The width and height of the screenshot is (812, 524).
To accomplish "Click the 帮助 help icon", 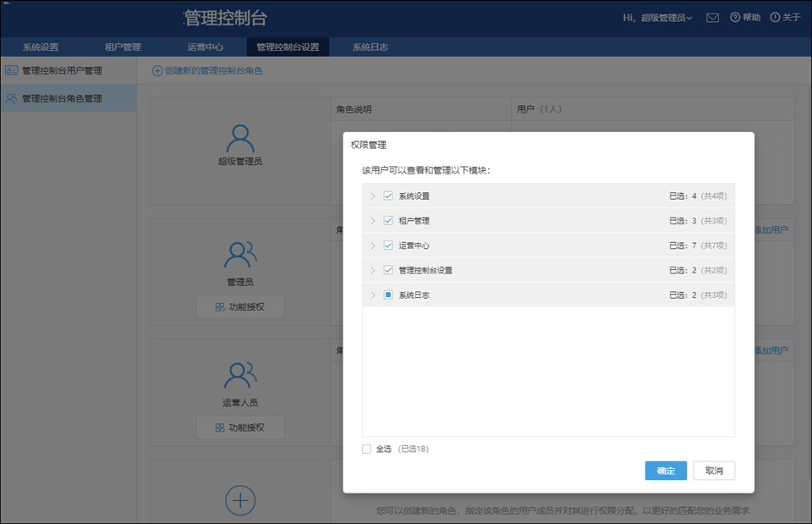I will 736,16.
